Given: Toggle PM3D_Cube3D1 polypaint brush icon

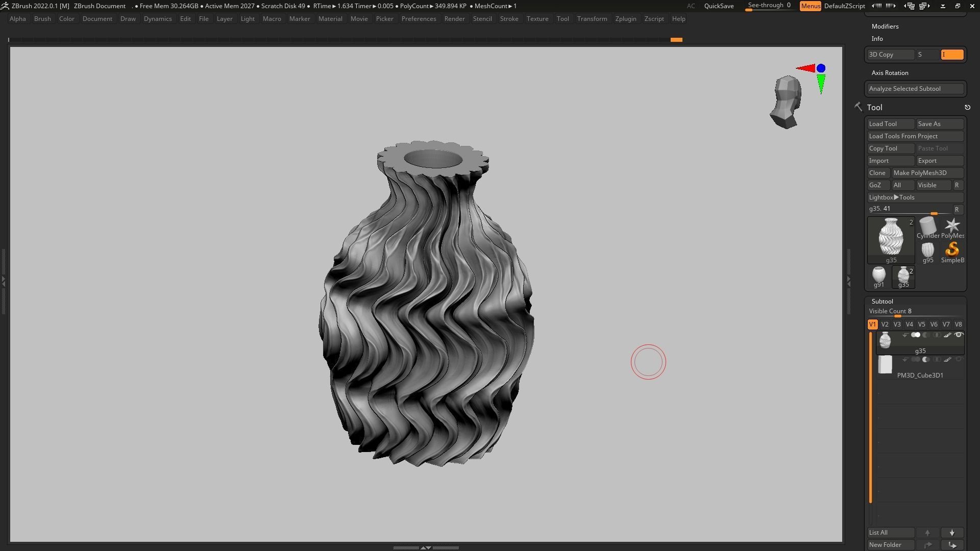Looking at the screenshot, I should (x=947, y=360).
